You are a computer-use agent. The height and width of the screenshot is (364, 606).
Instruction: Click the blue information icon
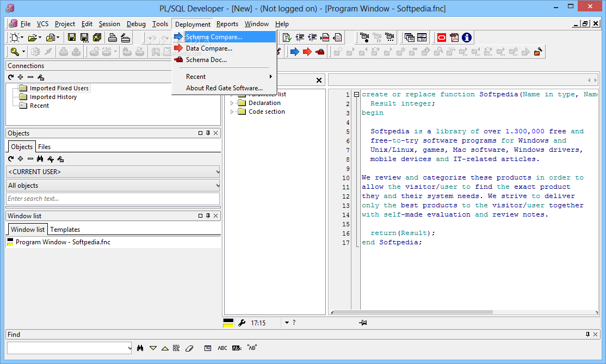[467, 38]
